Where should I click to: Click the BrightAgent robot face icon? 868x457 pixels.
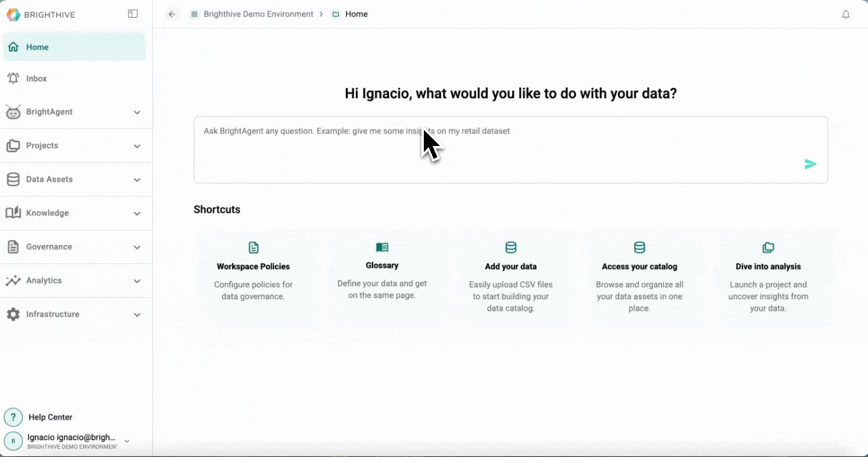(x=13, y=112)
